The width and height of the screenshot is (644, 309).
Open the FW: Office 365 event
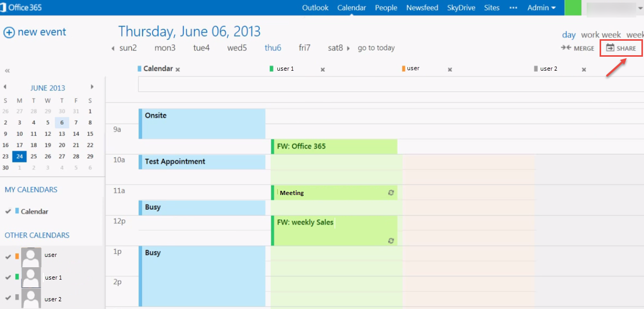coord(334,147)
